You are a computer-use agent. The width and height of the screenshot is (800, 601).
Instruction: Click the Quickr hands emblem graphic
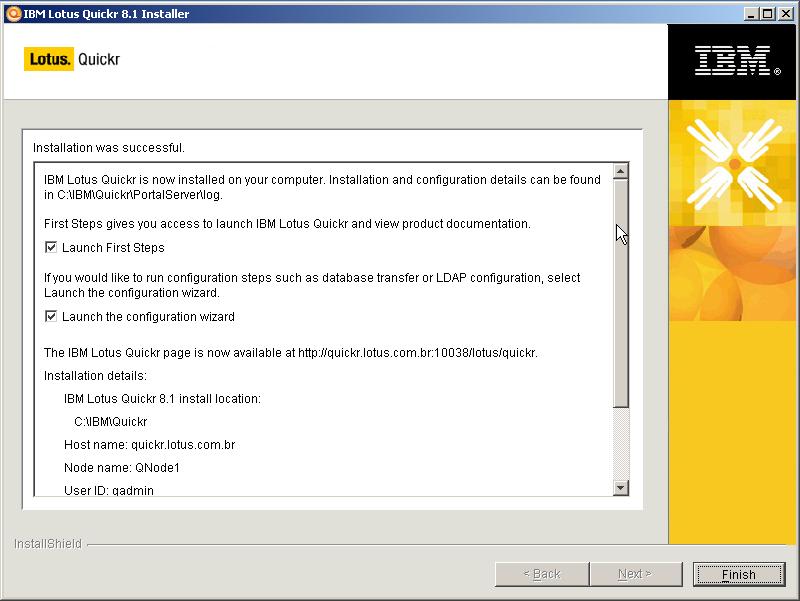734,164
